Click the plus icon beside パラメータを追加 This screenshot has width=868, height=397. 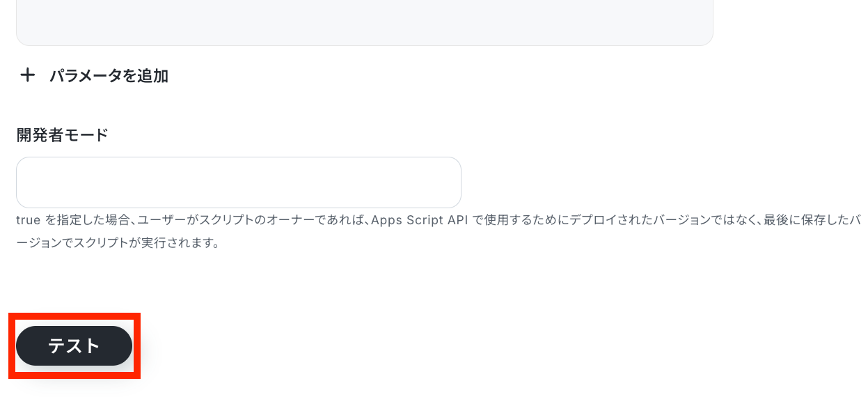coord(27,75)
